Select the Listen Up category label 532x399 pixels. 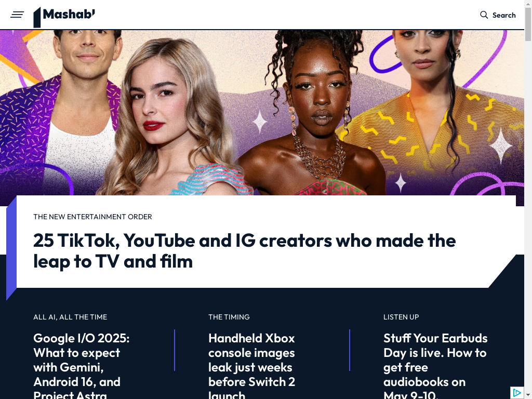click(401, 317)
